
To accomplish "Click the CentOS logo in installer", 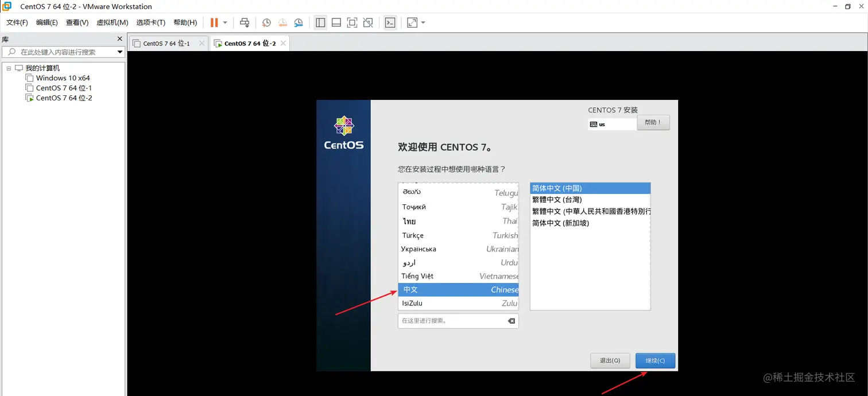I will (343, 133).
